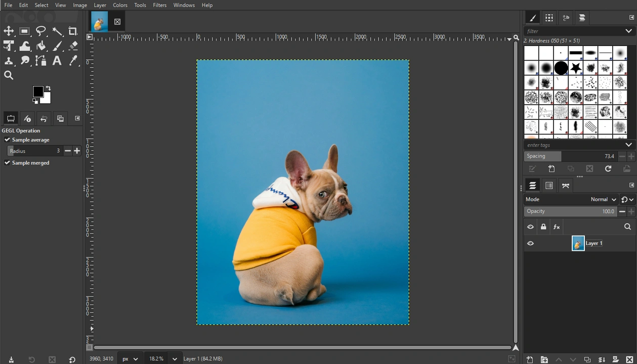Expand the brush filter dropdown arrow
Screen dimensions: 637x364
[x=628, y=31]
